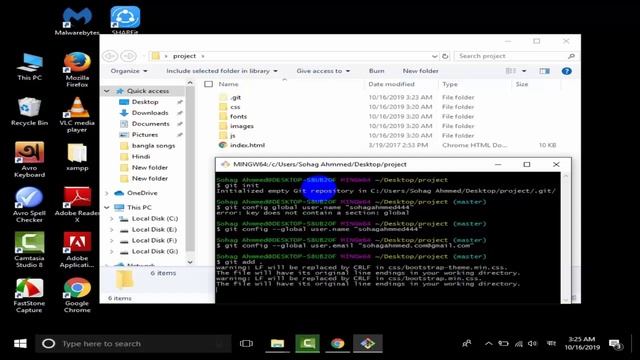Open xampp folder on desktop
Viewport: 640px width, 360px height.
tap(77, 157)
